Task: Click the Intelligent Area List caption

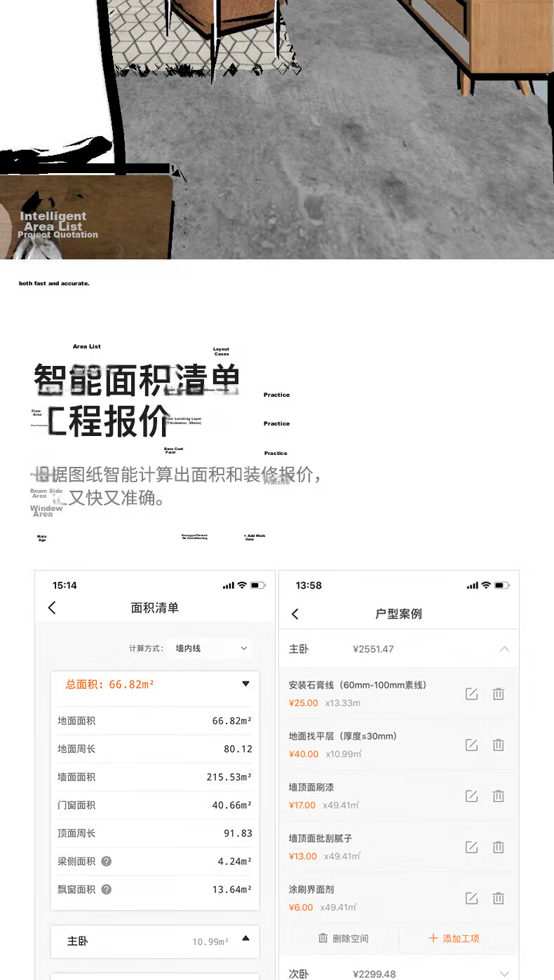Action: coord(53,222)
